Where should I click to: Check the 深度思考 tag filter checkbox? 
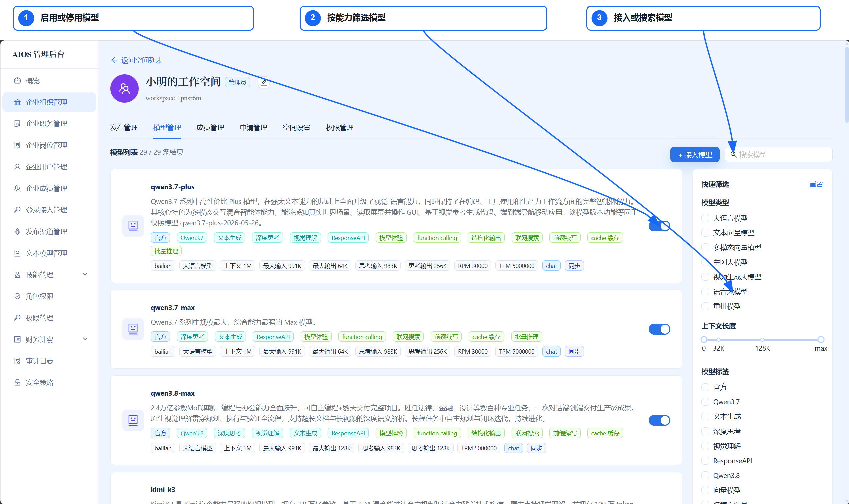coord(705,431)
